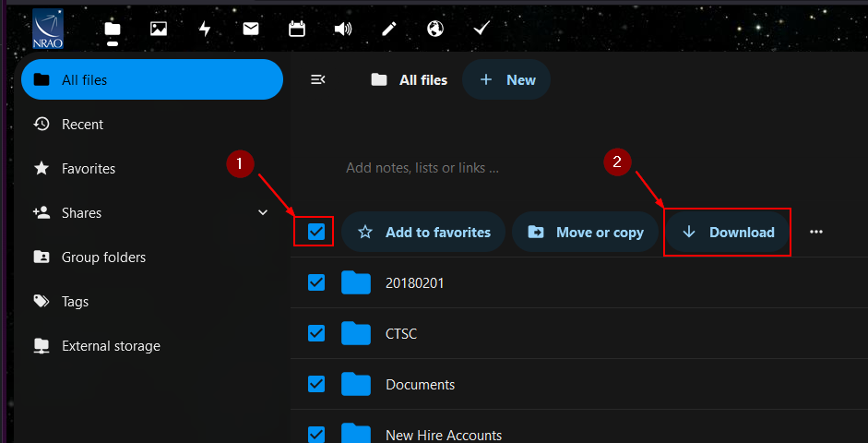Open the three-dot more actions menu

click(815, 233)
